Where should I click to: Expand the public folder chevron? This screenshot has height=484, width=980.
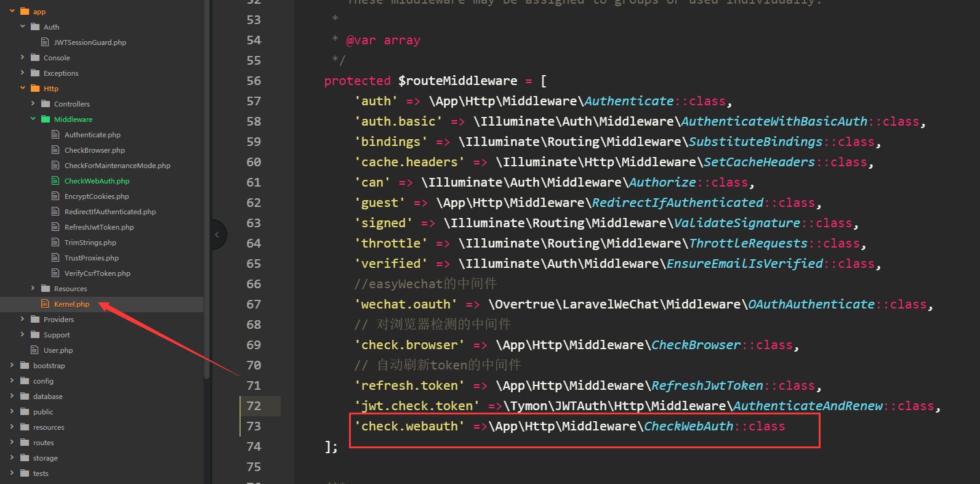tap(12, 411)
